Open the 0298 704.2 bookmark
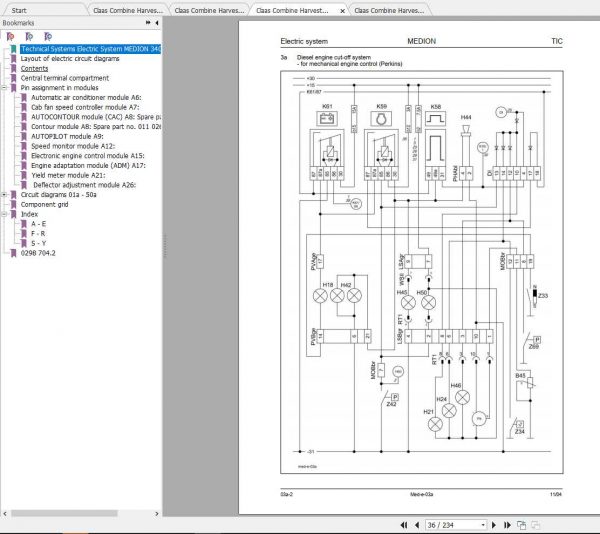 coord(38,253)
